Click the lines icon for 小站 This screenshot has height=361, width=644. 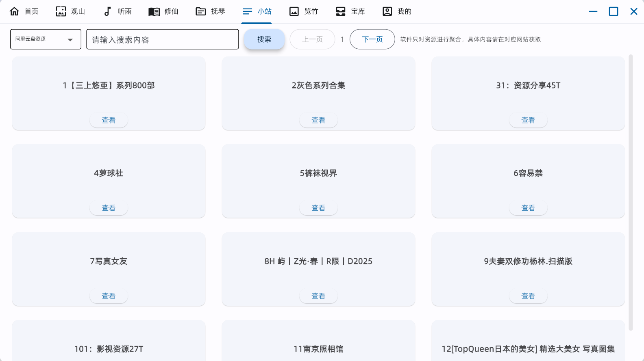click(247, 11)
